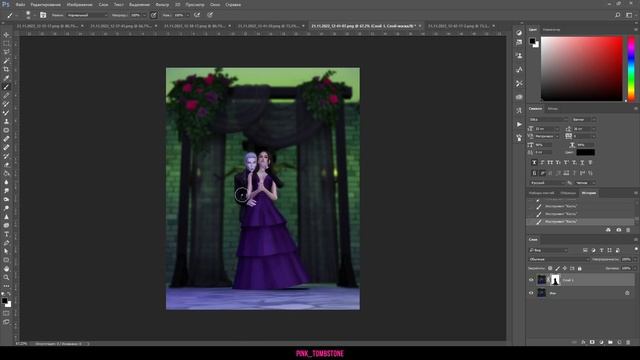This screenshot has height=360, width=640.
Task: Select the Magic Wand tool
Action: [6, 60]
